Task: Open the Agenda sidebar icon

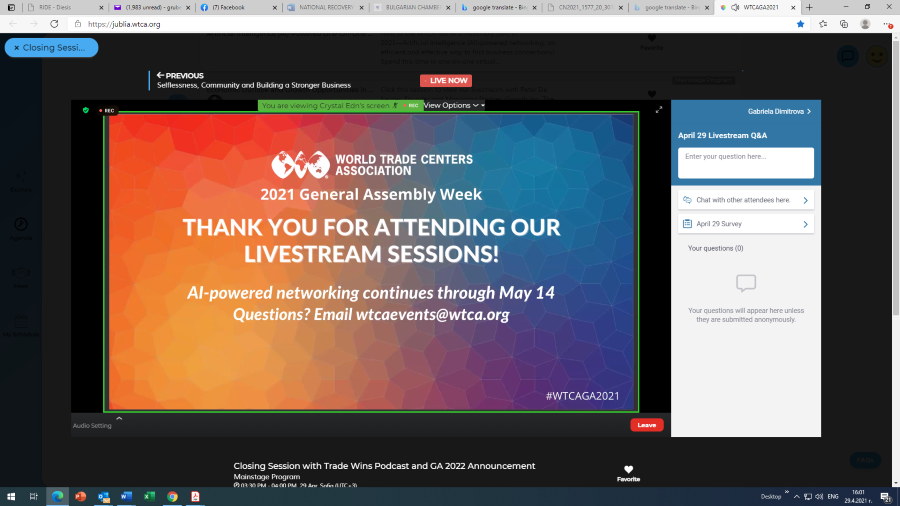Action: [21, 228]
